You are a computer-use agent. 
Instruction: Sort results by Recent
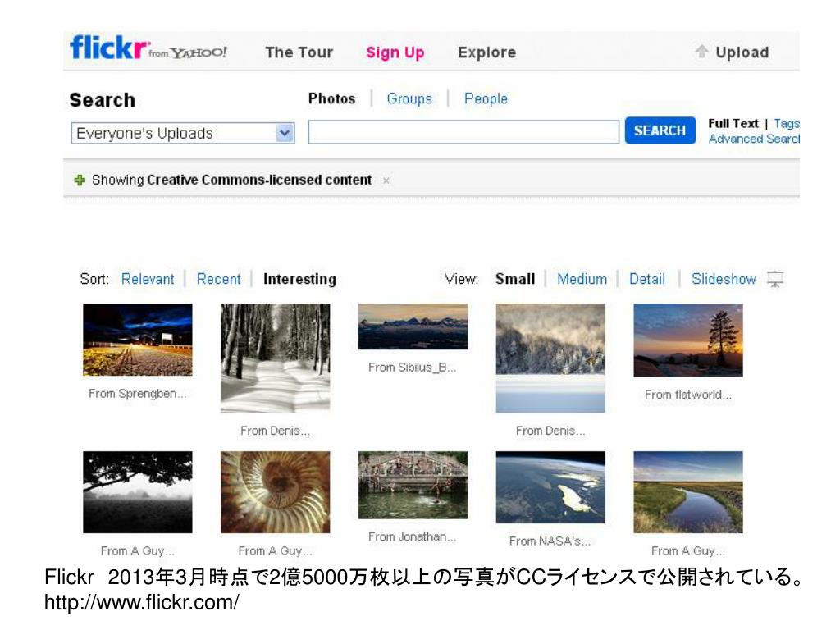tap(218, 279)
